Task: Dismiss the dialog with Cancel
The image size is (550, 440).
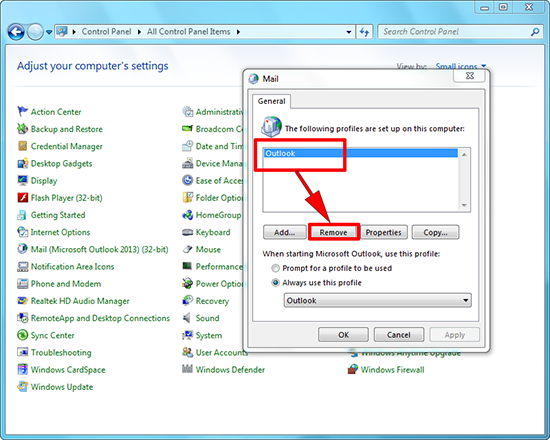Action: 399,335
